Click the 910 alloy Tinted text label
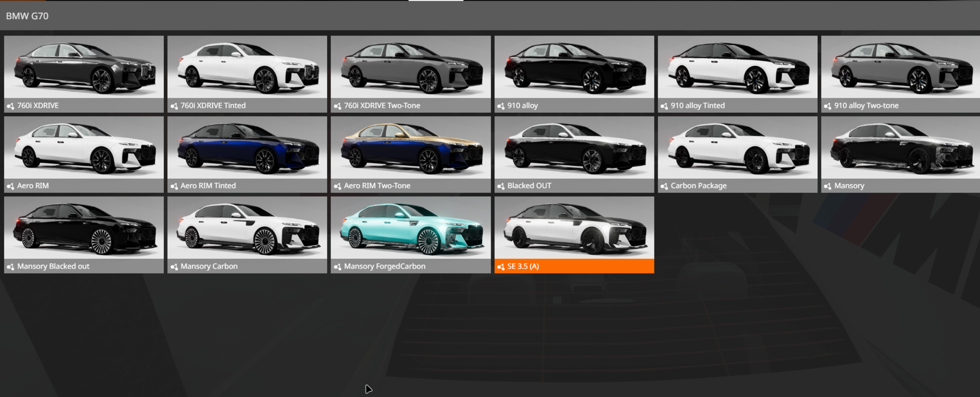Image resolution: width=980 pixels, height=397 pixels. point(697,106)
